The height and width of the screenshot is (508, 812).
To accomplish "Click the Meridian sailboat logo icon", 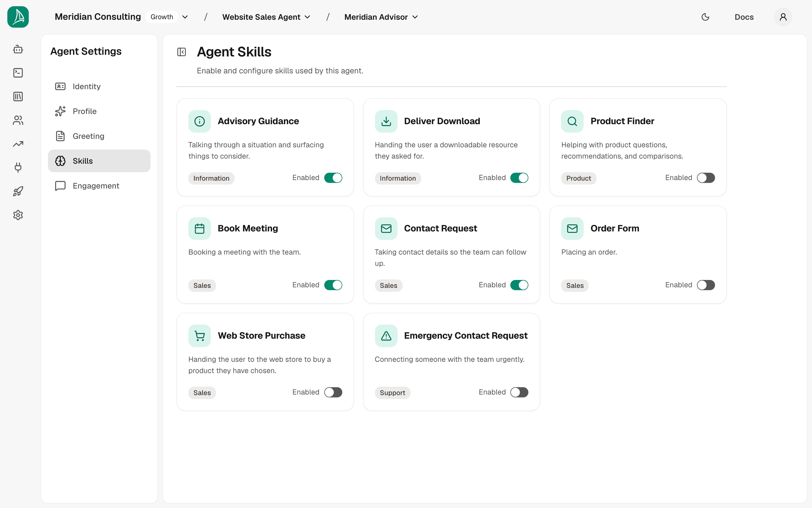I will (18, 17).
